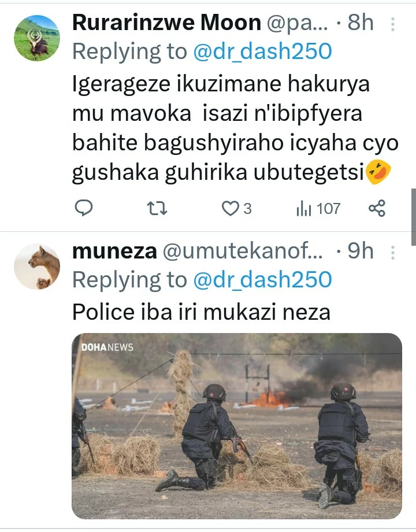Open @dr_dash250 mention in first reply
This screenshot has height=532, width=416.
262,51
